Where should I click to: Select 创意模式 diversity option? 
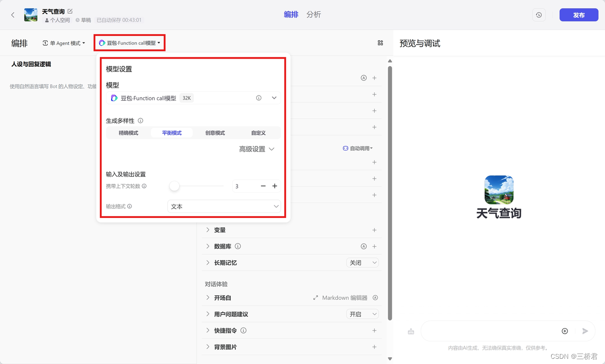click(x=215, y=133)
